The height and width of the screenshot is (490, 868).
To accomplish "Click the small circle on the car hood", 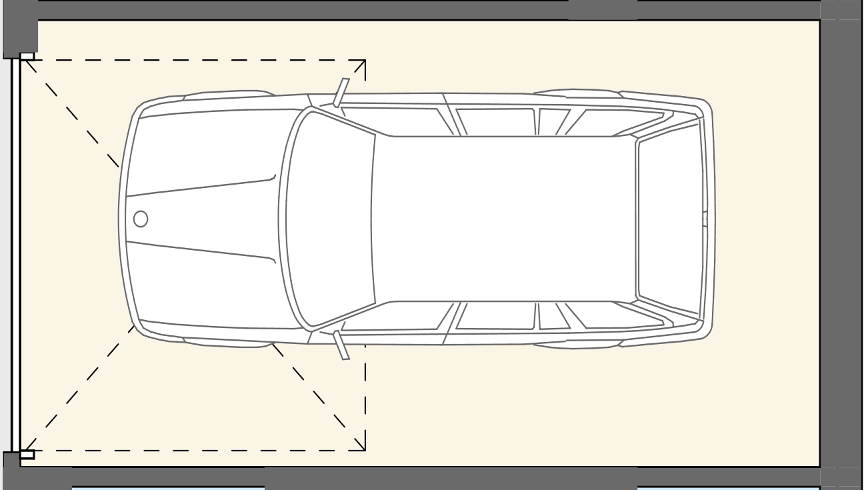I will point(141,219).
